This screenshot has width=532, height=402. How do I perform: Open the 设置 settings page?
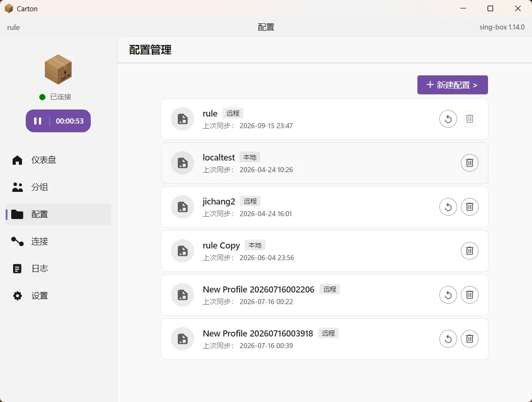(58, 295)
